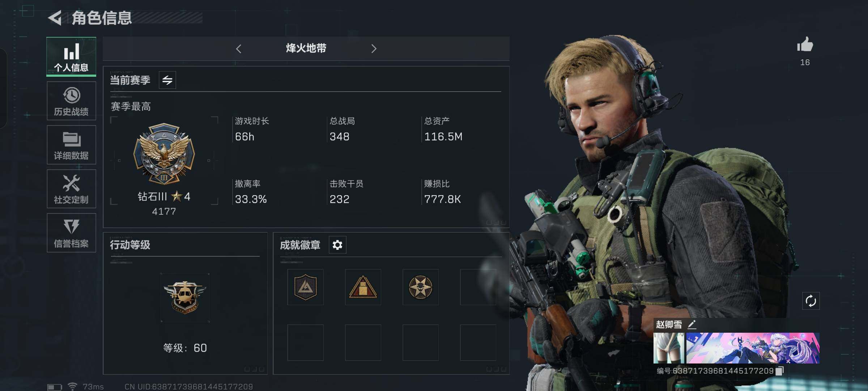Viewport: 868px width, 391px height.
Task: Go back using the arrow beside 角色信息
Action: click(x=55, y=18)
